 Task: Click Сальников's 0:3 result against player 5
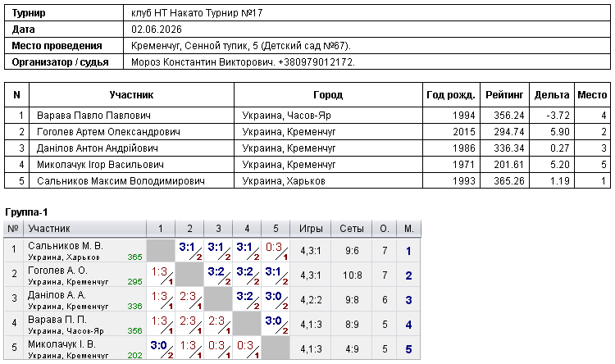pos(274,247)
